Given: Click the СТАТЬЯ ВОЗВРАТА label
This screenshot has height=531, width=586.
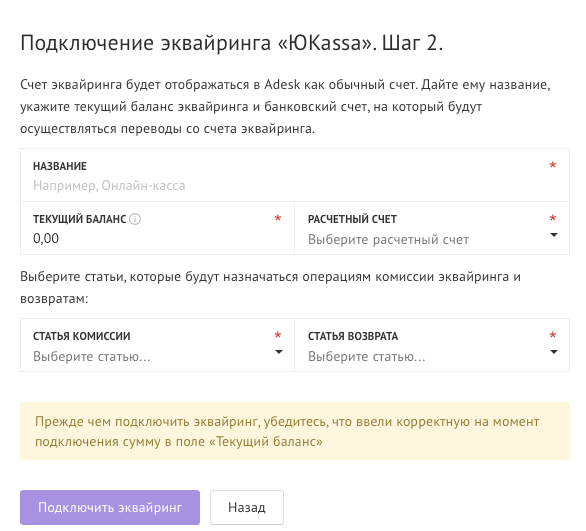Looking at the screenshot, I should point(353,336).
